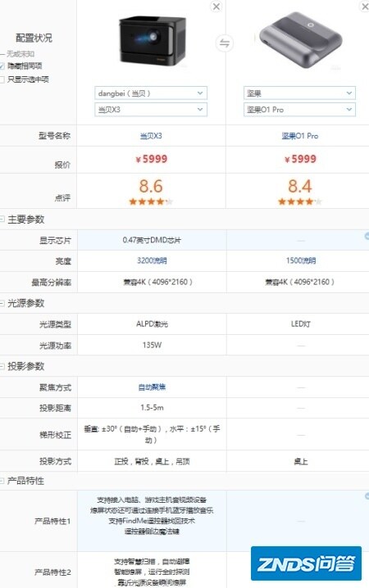The height and width of the screenshot is (588, 369).
Task: Click the side arrow icon on 产品特性1 row
Action: coord(367,496)
